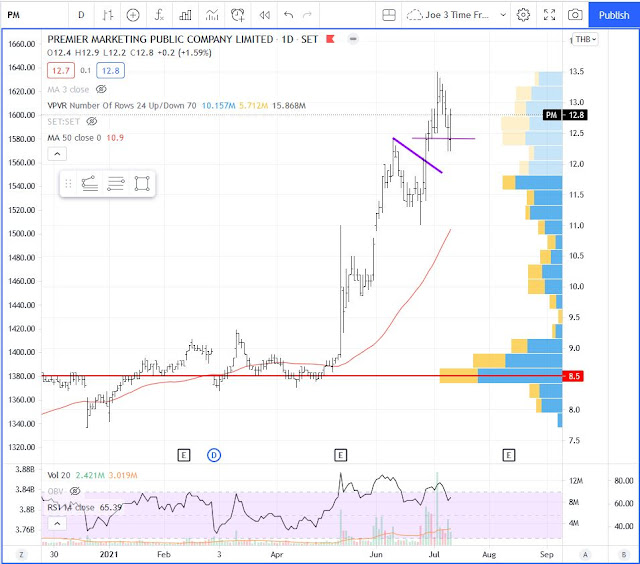Screen dimensions: 640x564
Task: Collapse the main chart indicator legend
Action: pyautogui.click(x=57, y=154)
